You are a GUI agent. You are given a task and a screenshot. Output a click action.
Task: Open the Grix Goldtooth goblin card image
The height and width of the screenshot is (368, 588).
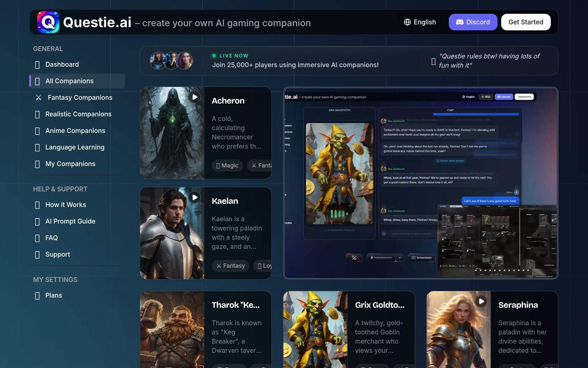click(315, 330)
